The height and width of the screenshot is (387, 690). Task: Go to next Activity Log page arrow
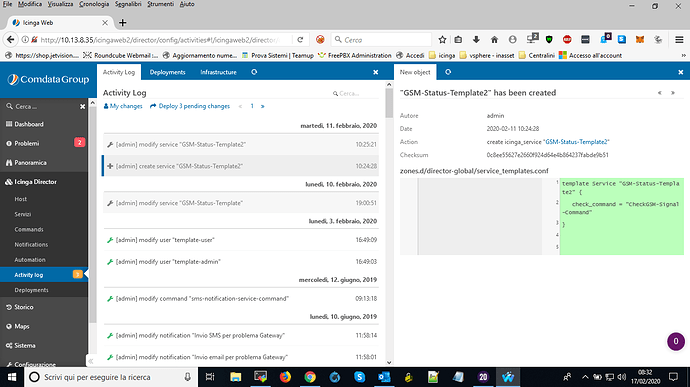(263, 106)
